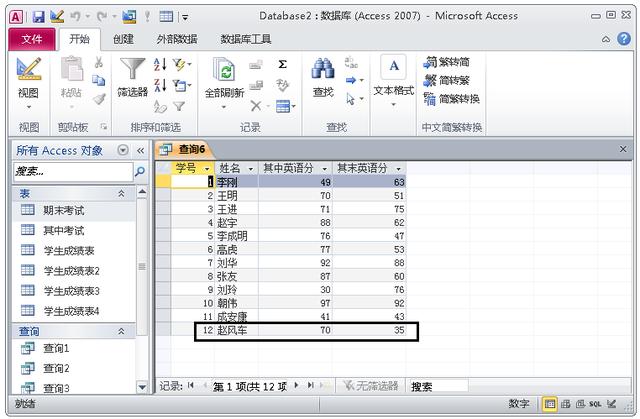
Task: Switch to Design view in status bar
Action: [611, 404]
